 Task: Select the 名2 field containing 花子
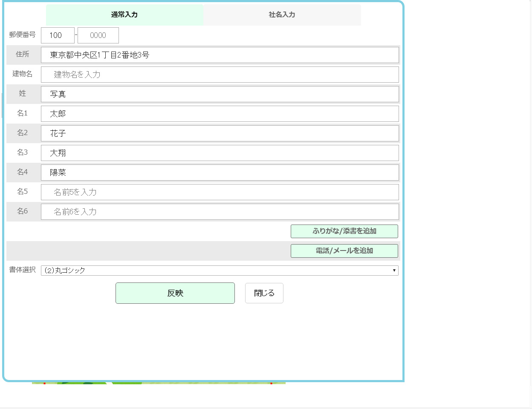click(220, 133)
